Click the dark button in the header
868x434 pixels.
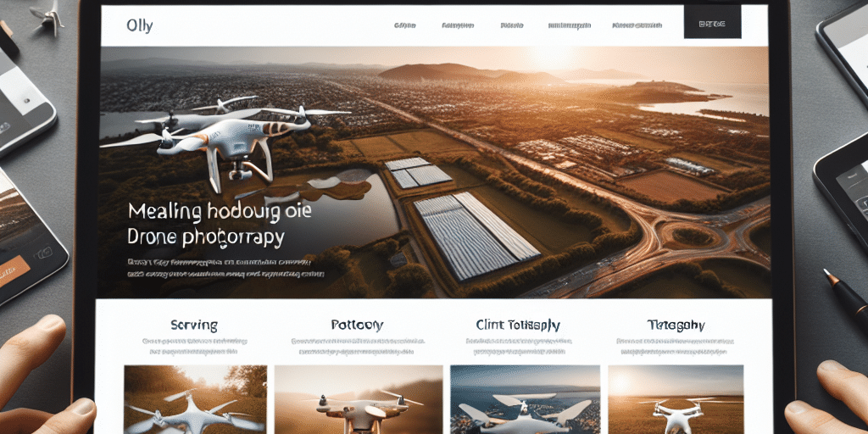tap(712, 25)
